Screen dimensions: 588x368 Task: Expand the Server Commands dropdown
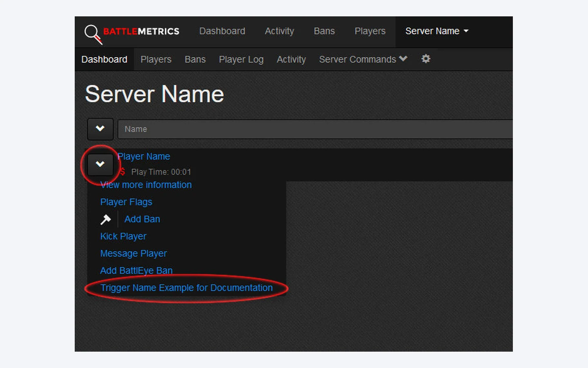click(x=363, y=59)
